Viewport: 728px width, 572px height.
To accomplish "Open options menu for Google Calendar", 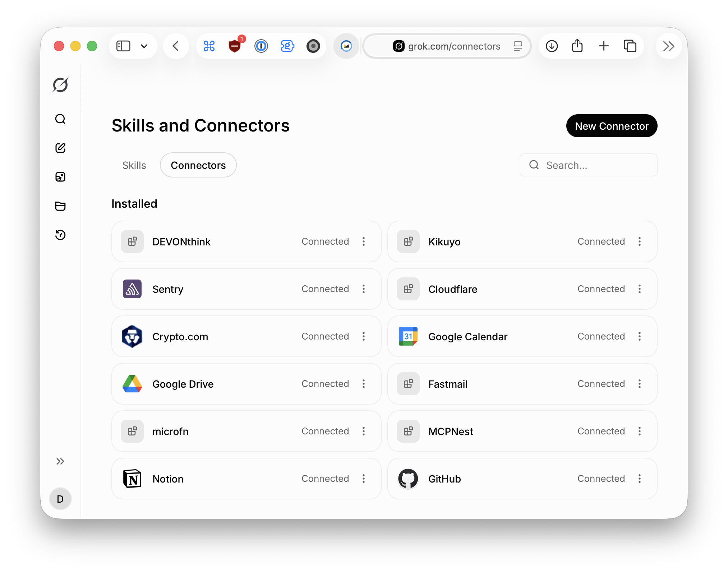I will (x=640, y=336).
